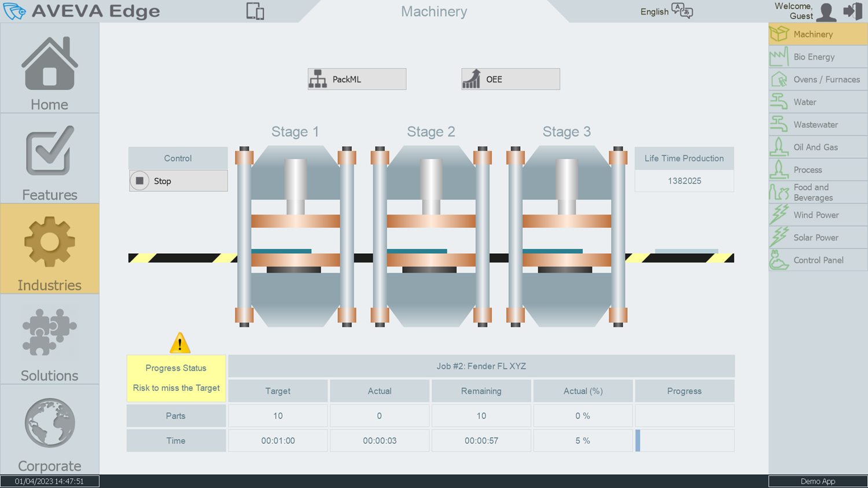This screenshot has width=868, height=488.
Task: Open Features checkmark icon
Action: (50, 150)
